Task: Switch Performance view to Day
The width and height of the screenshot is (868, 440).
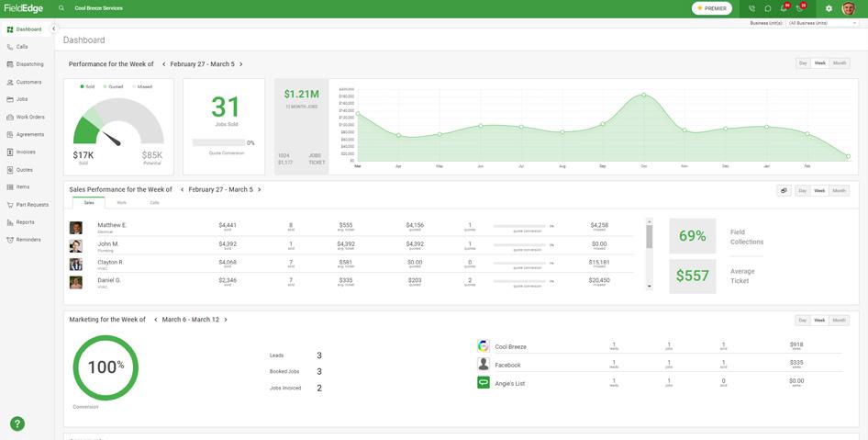Action: tap(803, 63)
